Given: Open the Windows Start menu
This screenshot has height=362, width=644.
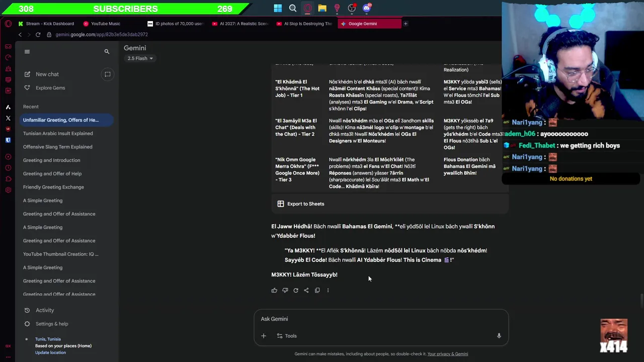Looking at the screenshot, I should [x=278, y=8].
